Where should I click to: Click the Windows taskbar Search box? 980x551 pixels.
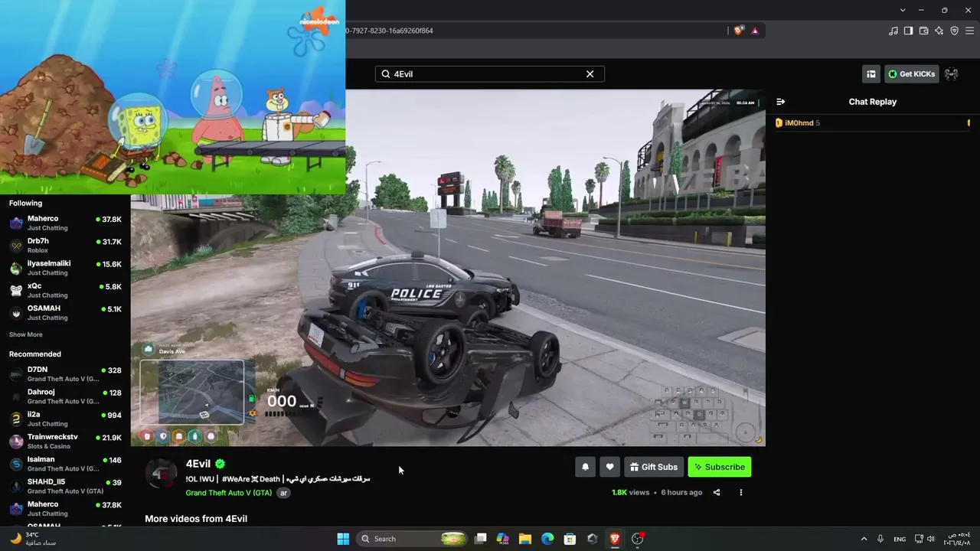pyautogui.click(x=413, y=539)
